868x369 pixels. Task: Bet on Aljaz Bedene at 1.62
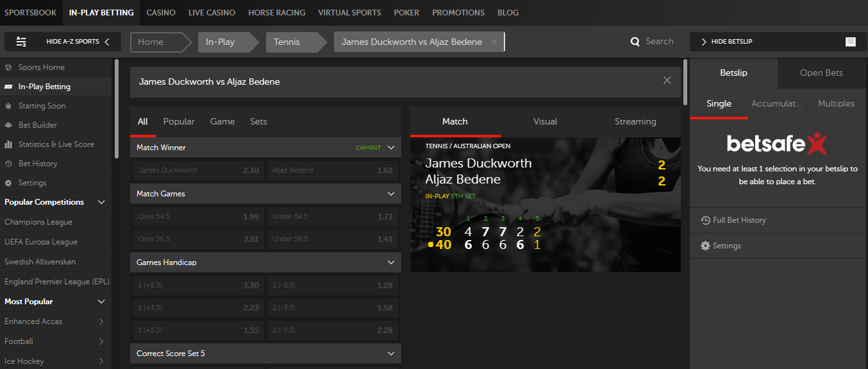click(x=333, y=171)
